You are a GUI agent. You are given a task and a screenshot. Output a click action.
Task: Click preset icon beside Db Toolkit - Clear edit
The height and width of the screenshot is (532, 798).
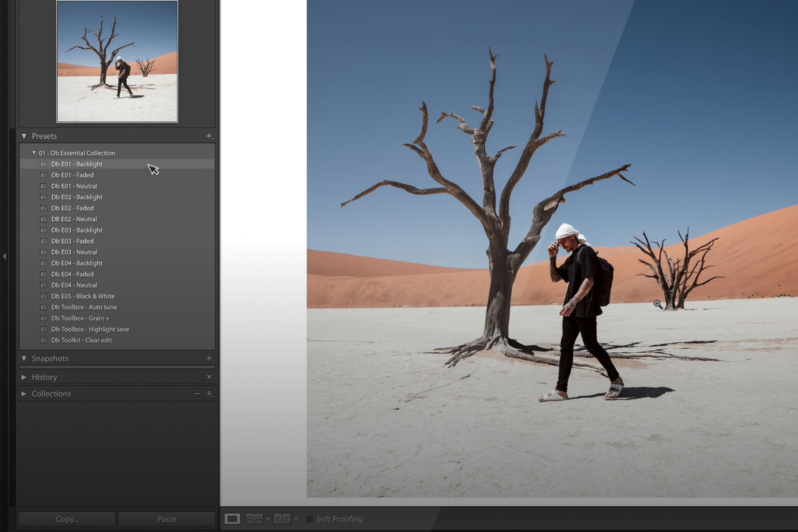click(43, 340)
